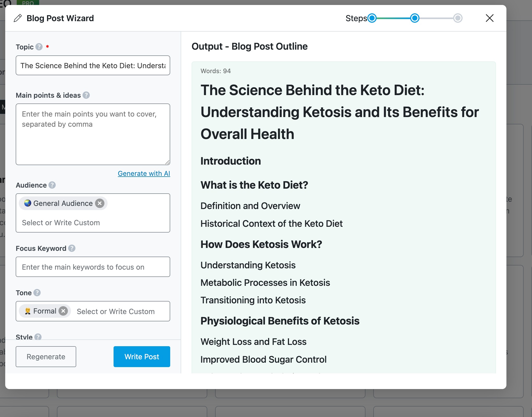532x417 pixels.
Task: Remove the Formal tone tag
Action: [x=63, y=311]
